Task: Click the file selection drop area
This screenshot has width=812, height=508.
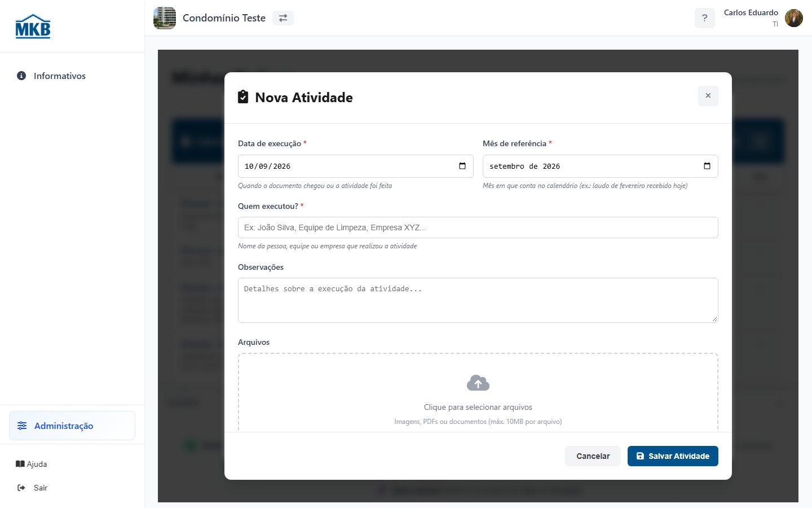Action: [478, 393]
